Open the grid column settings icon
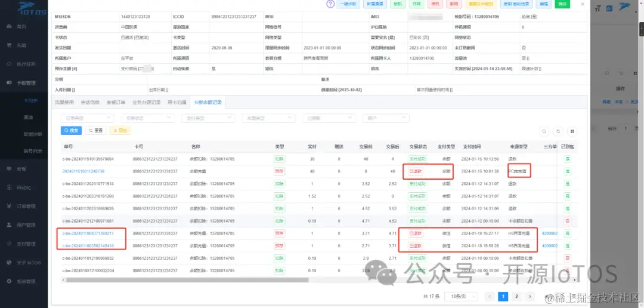This screenshot has width=644, height=308. coord(572,131)
